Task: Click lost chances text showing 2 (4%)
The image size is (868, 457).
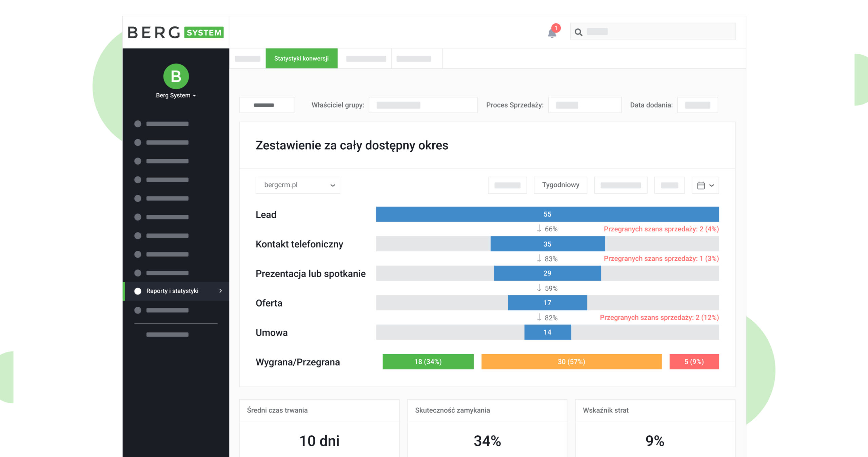Action: pyautogui.click(x=661, y=229)
